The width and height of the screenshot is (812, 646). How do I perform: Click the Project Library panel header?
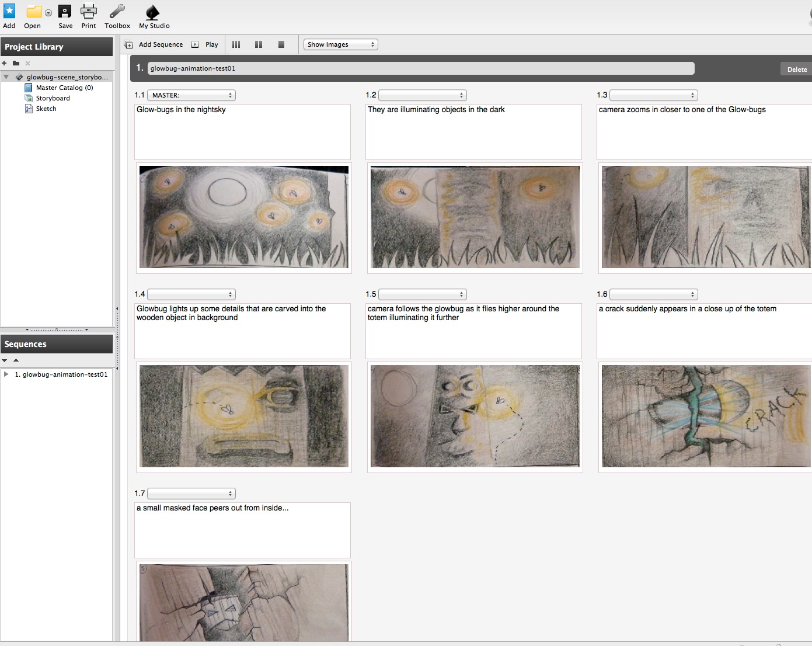pyautogui.click(x=57, y=47)
